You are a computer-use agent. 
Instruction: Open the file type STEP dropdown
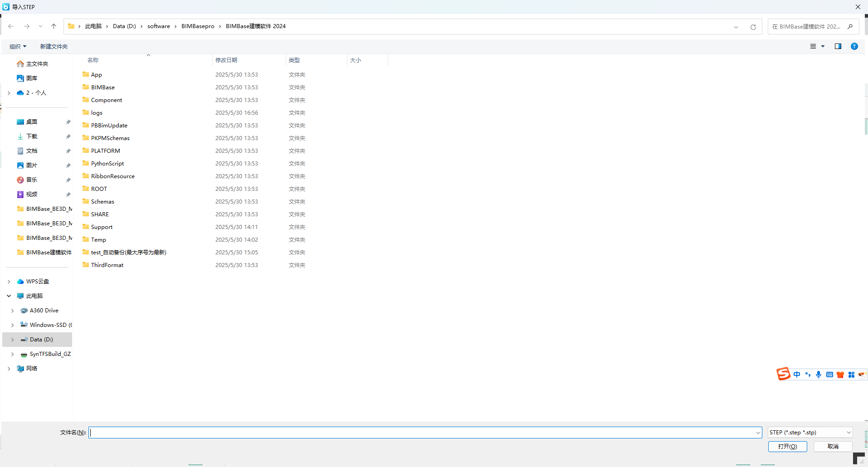810,433
